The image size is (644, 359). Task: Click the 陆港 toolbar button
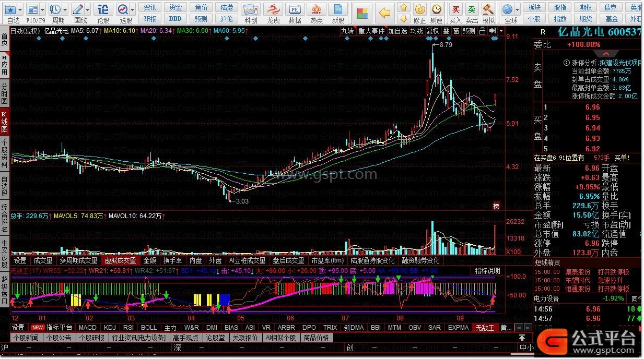227,7
